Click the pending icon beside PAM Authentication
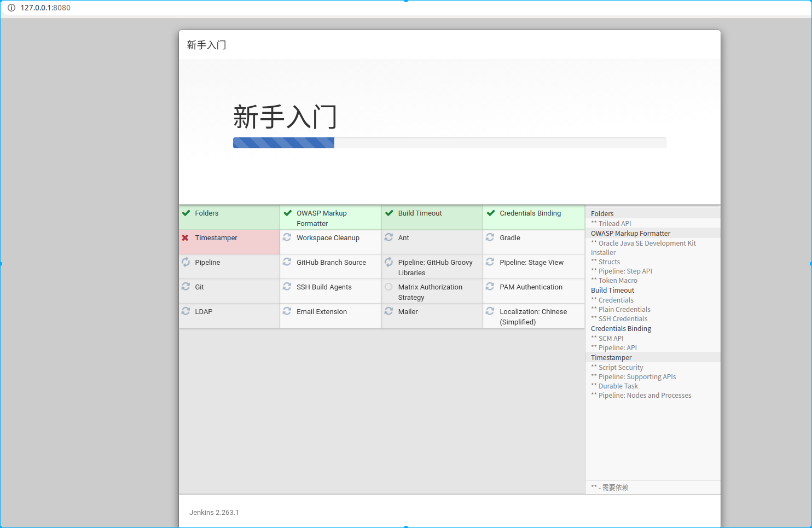Screen dimensions: 812x528 click(490, 287)
